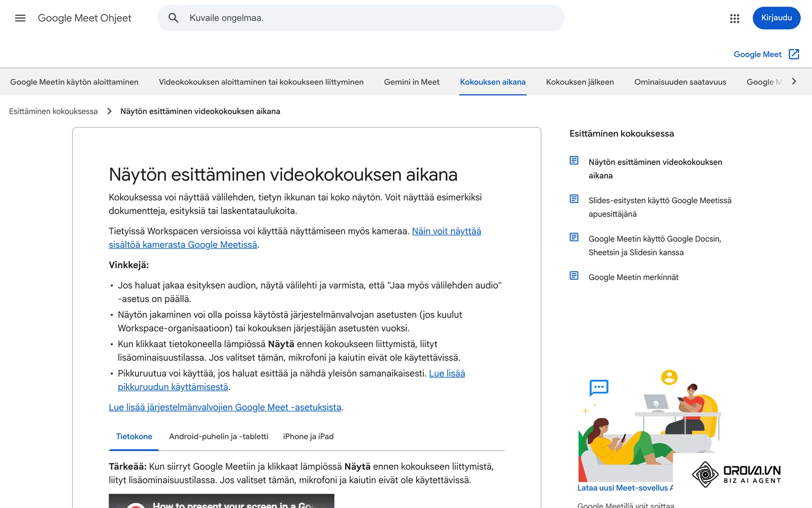
Task: Open Lue lisää järjestelmänvalvojien Google Meet -asetuksista
Action: tap(225, 407)
